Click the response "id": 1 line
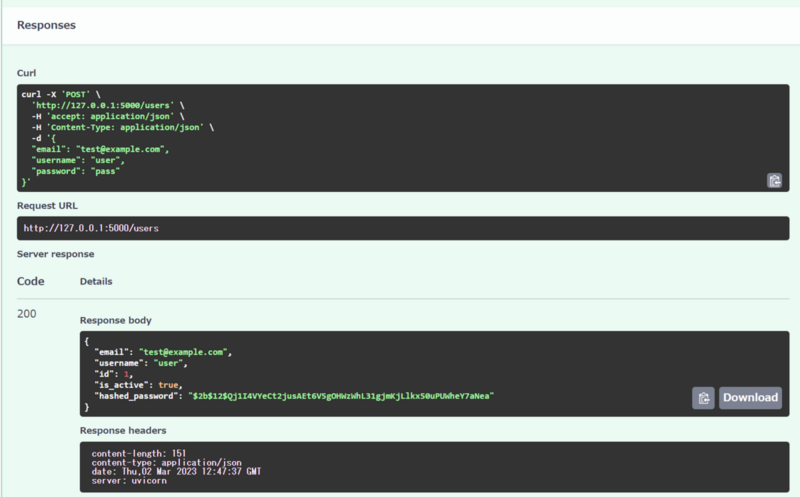The width and height of the screenshot is (800, 497). pos(113,374)
